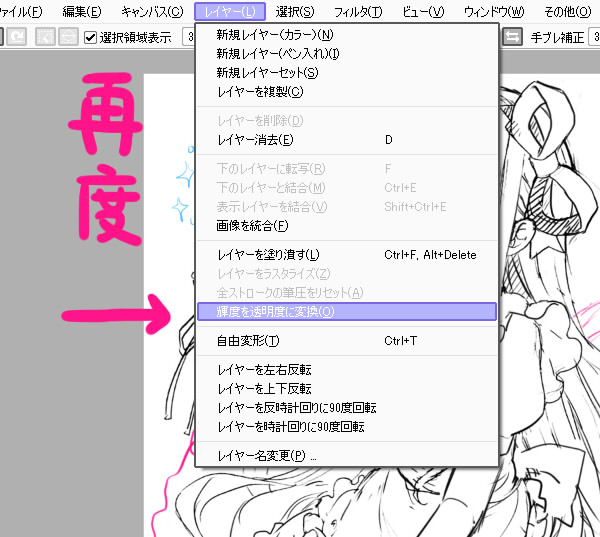Image resolution: width=600 pixels, height=537 pixels.
Task: Open the キャンバス(C) menu
Action: (x=152, y=12)
